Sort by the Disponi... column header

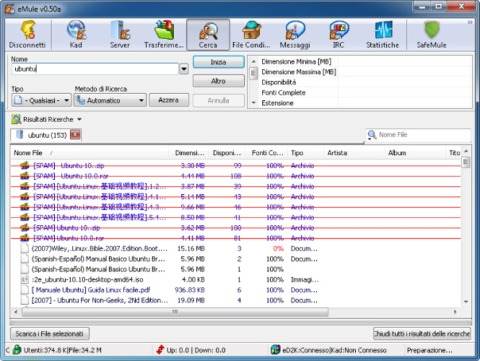227,153
